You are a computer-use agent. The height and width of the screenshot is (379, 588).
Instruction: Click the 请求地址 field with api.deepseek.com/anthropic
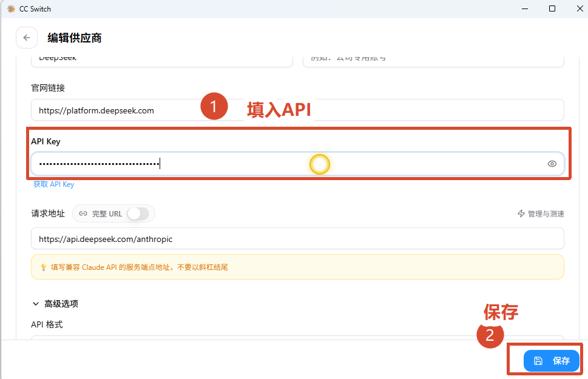click(x=297, y=239)
